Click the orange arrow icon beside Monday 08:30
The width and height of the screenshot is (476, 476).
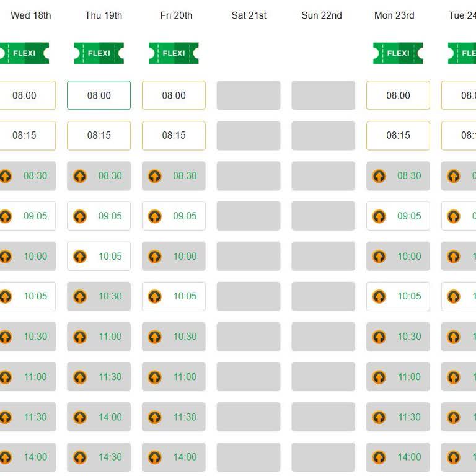click(x=379, y=176)
